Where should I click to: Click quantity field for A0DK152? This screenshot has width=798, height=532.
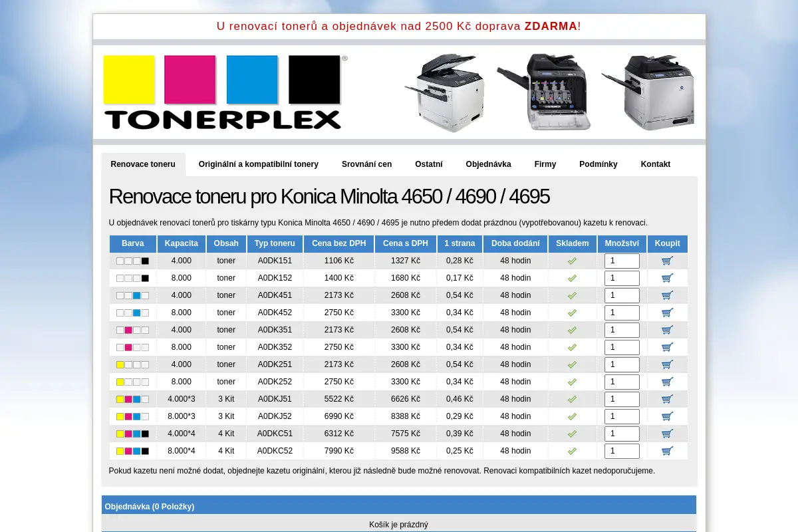tap(622, 278)
